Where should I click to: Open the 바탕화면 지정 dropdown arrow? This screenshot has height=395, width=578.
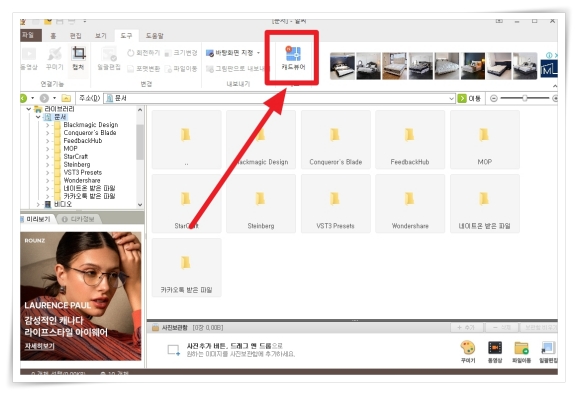click(x=258, y=53)
